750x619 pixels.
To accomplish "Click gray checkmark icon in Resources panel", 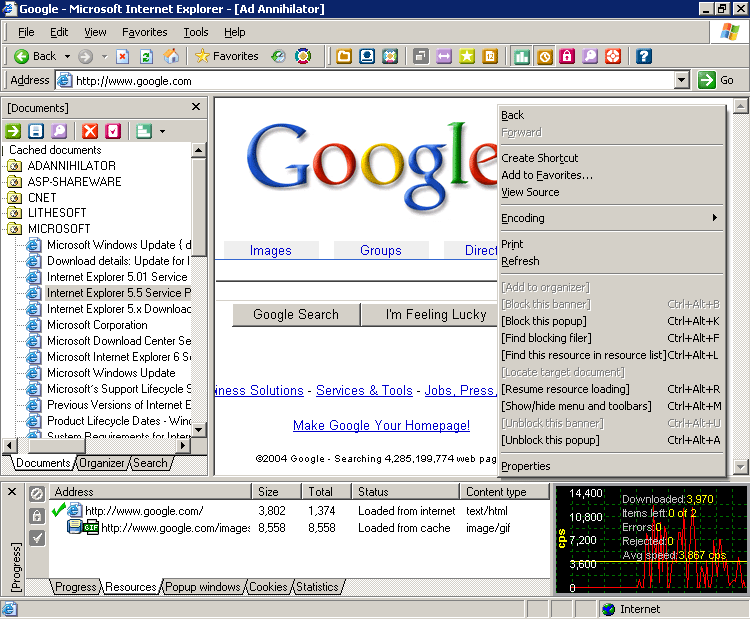I will (36, 538).
